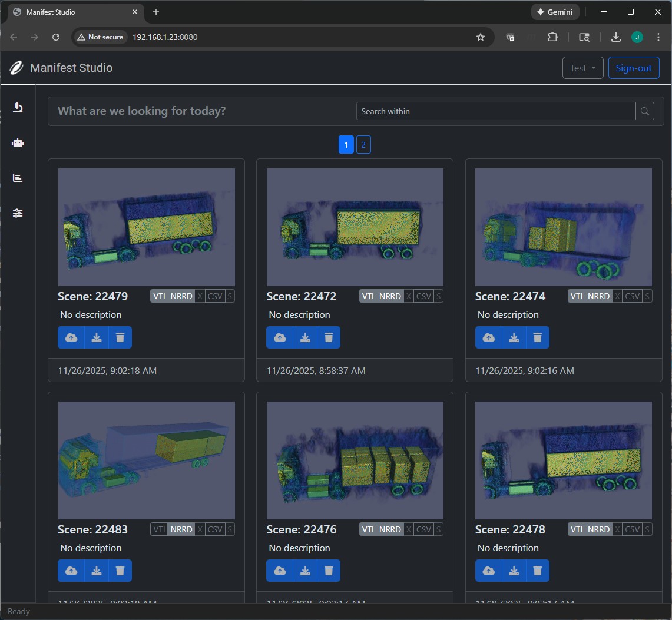Screen dimensions: 672x620
Task: Toggle NRRD badge on Scene 22472
Action: pos(390,296)
